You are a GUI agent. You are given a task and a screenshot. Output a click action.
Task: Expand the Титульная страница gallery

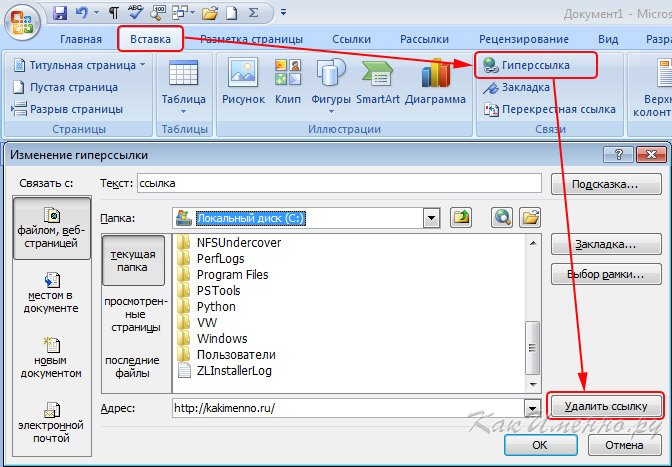[x=79, y=65]
